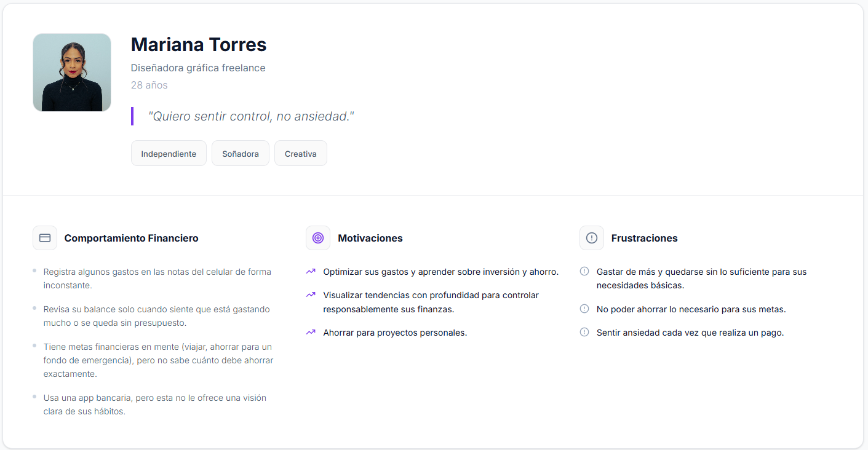The image size is (868, 450).
Task: Click trend arrow icon before 'Optimizar sus gastos'
Action: coord(311,271)
